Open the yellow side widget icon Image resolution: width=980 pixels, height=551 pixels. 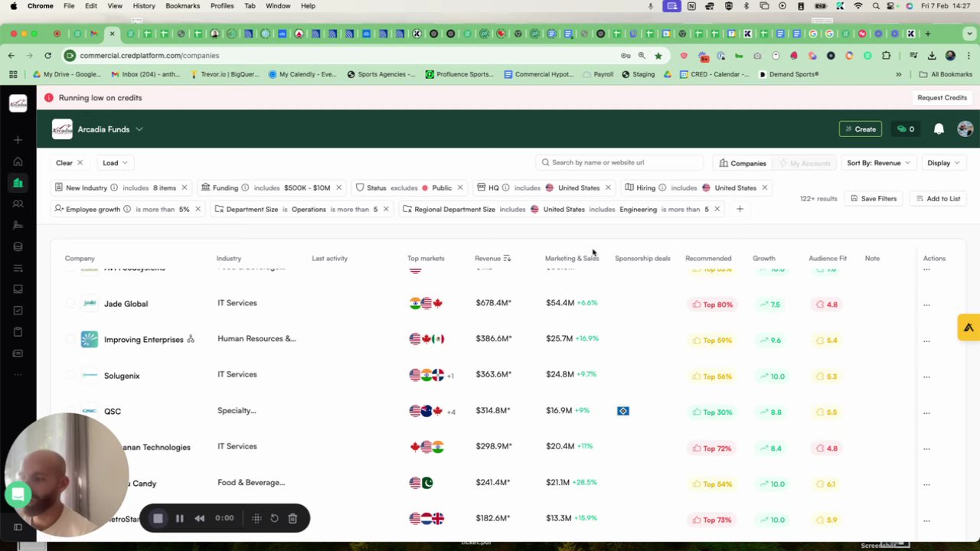click(969, 328)
